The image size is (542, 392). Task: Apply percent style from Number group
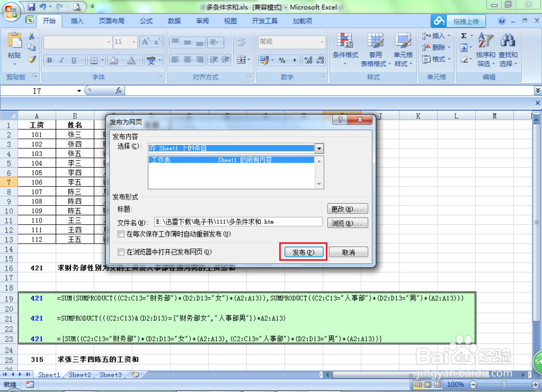tap(284, 60)
